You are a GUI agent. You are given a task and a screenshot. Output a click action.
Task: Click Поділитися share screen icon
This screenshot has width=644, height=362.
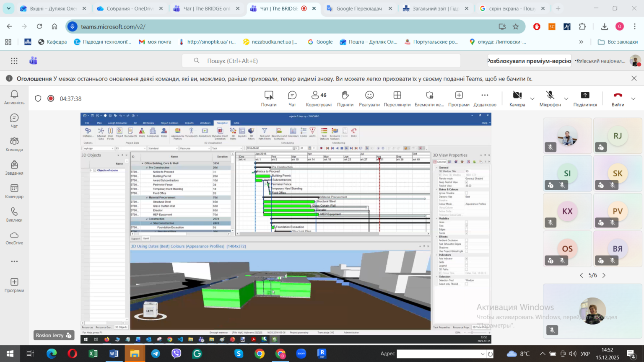coord(585,98)
